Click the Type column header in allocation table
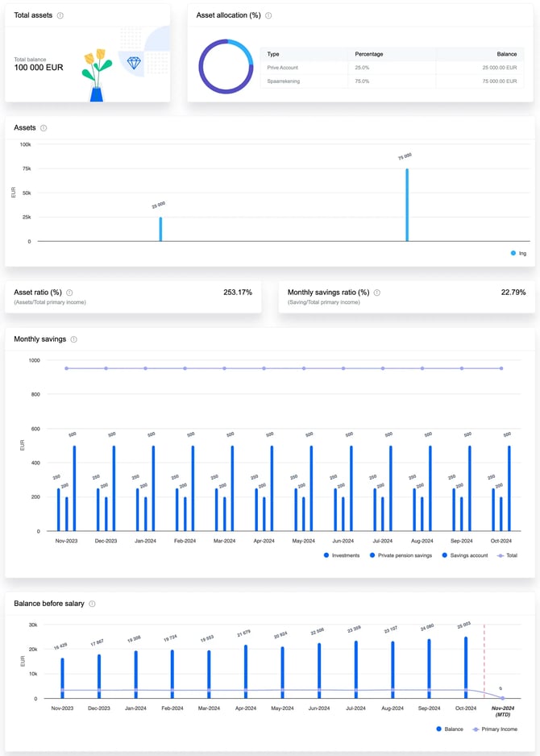The height and width of the screenshot is (756, 540). [273, 54]
